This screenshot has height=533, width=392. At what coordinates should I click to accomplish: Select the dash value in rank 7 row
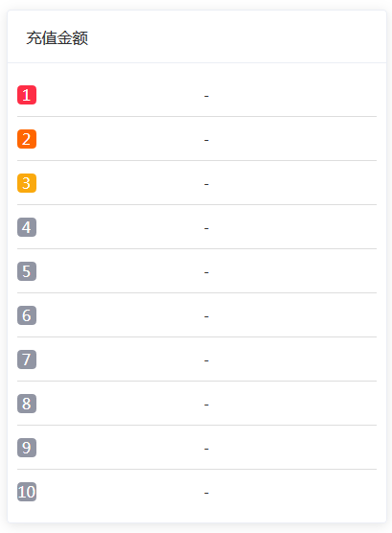click(x=206, y=361)
